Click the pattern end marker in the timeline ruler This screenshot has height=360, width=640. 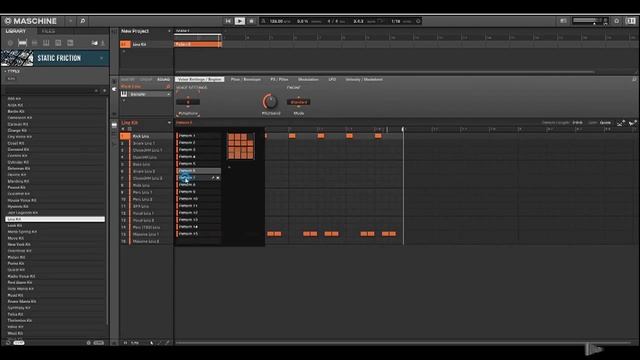click(x=403, y=129)
